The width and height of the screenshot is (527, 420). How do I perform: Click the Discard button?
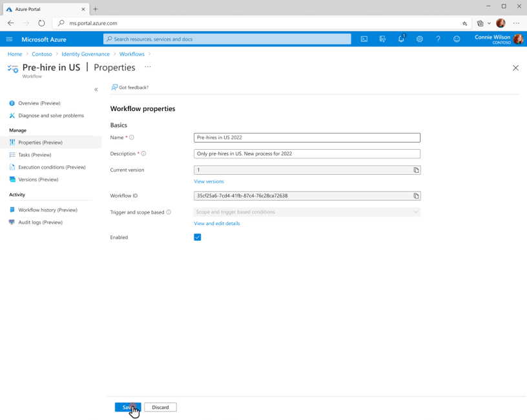(160, 407)
